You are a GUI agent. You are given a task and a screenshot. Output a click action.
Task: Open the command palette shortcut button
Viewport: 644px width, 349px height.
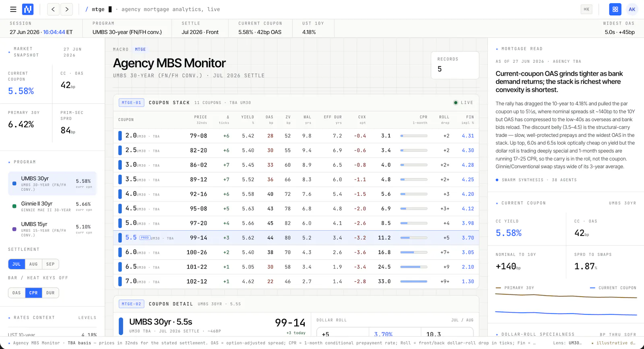tap(586, 9)
